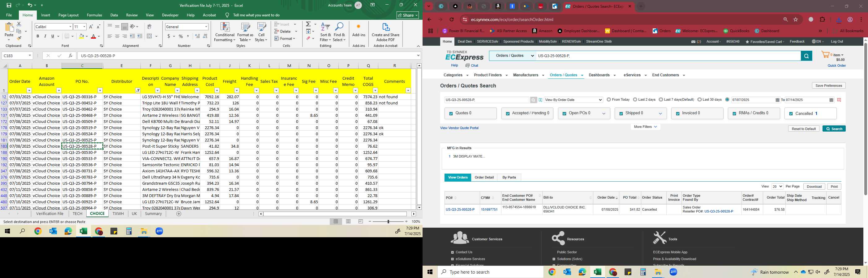The height and width of the screenshot is (278, 868).
Task: Click Reset to Default button
Action: click(804, 129)
